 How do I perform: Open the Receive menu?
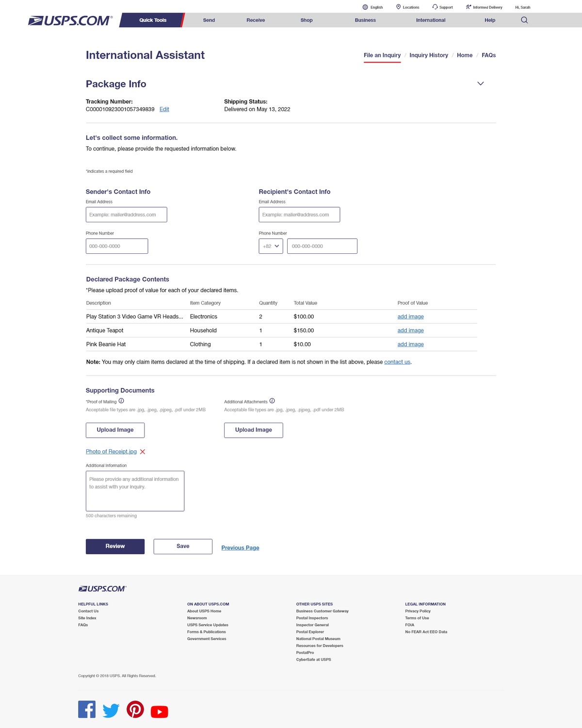[x=256, y=20]
